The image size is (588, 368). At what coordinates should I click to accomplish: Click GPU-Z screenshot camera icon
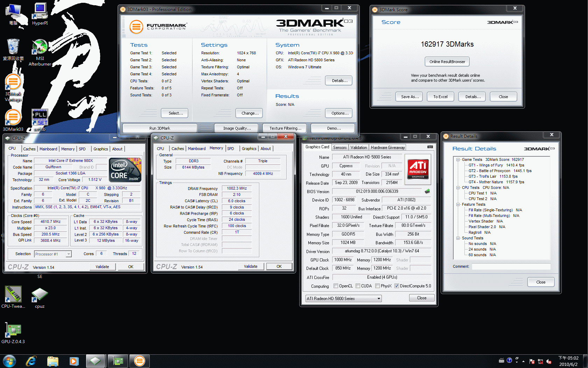click(x=430, y=147)
